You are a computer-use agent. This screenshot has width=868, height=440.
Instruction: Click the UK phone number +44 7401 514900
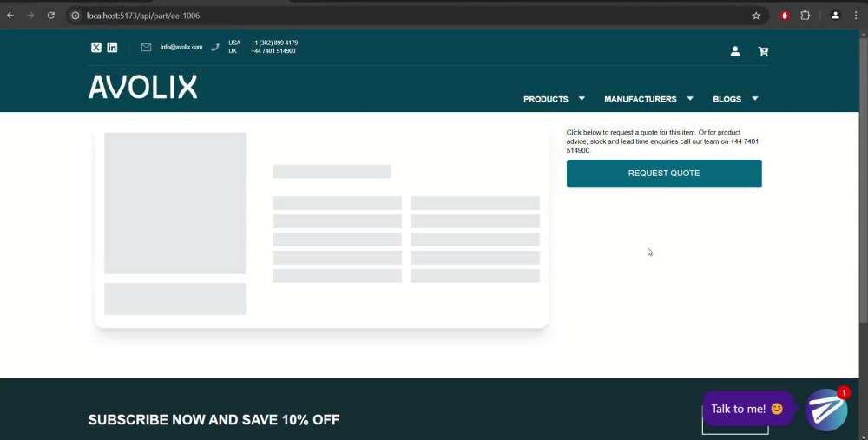click(x=273, y=51)
